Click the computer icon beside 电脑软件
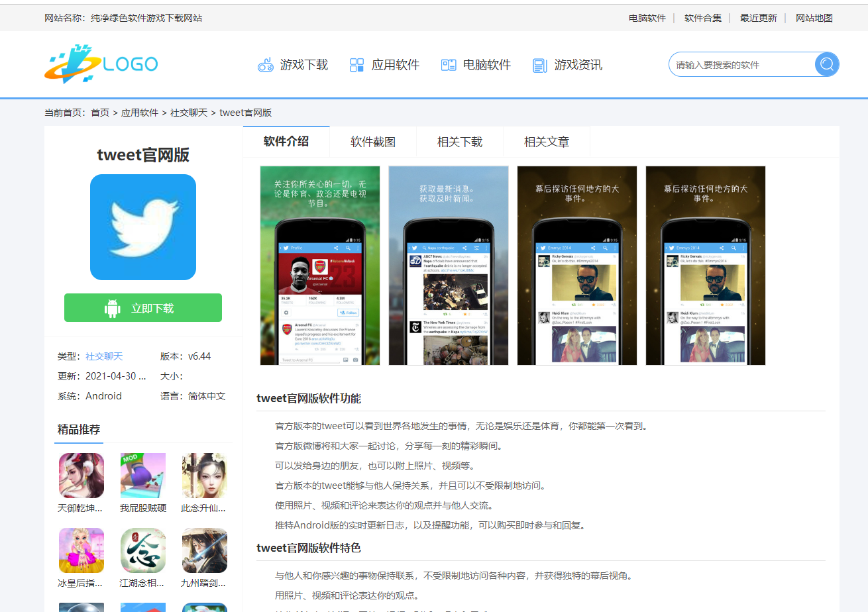The height and width of the screenshot is (612, 868). point(449,65)
